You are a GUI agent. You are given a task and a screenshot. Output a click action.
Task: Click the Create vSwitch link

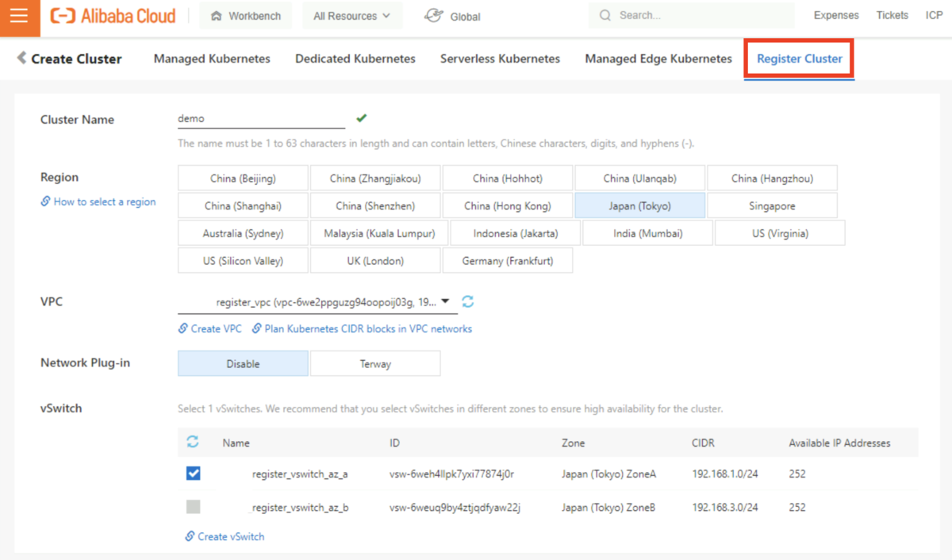pos(231,536)
